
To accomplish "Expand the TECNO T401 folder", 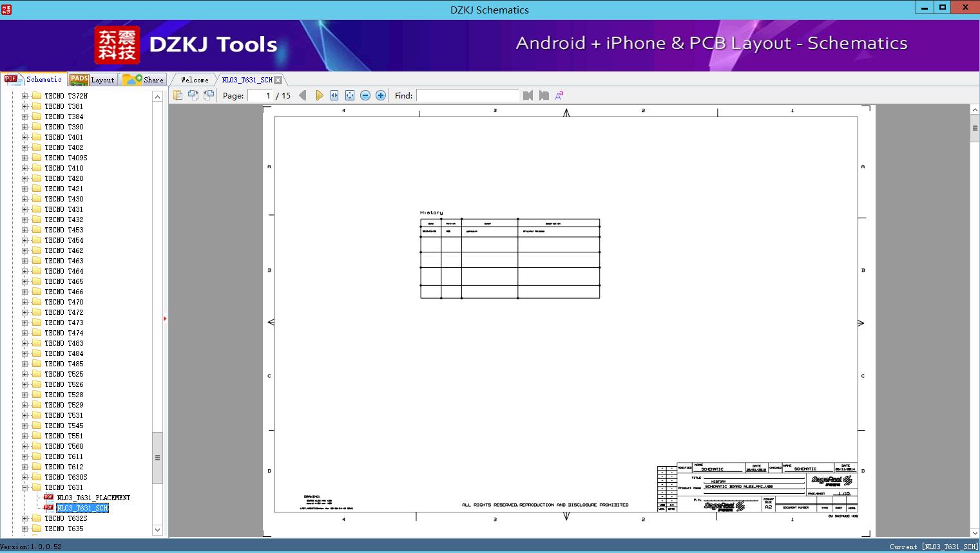I will tap(24, 137).
